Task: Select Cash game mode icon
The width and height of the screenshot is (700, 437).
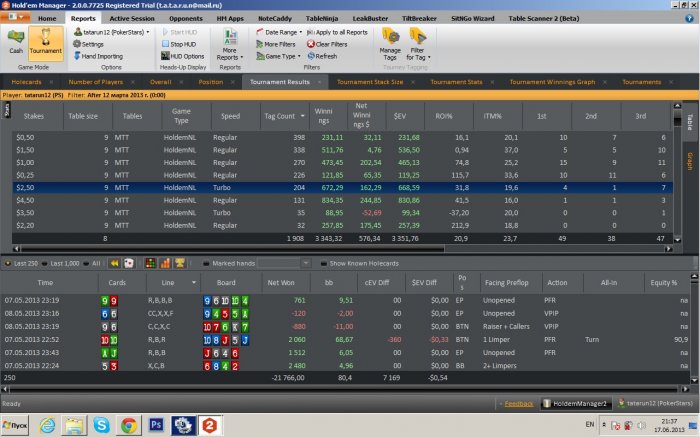Action: tap(16, 41)
